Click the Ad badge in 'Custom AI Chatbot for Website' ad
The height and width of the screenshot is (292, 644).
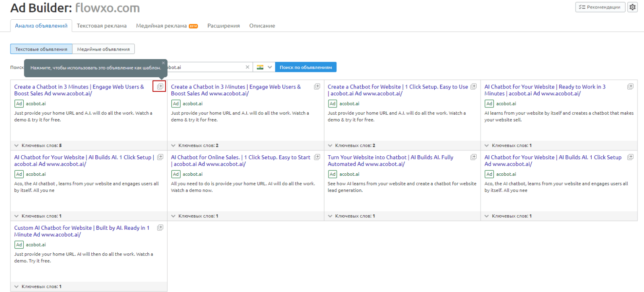click(19, 245)
